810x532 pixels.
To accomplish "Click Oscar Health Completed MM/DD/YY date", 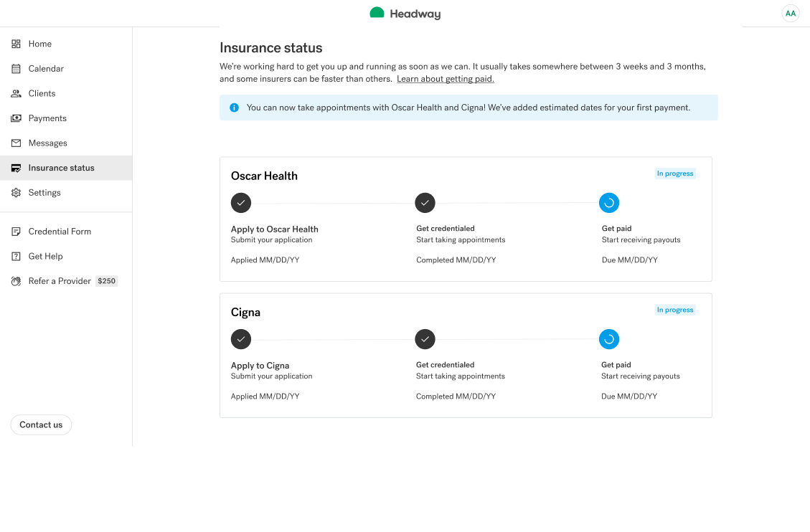I will (x=456, y=260).
